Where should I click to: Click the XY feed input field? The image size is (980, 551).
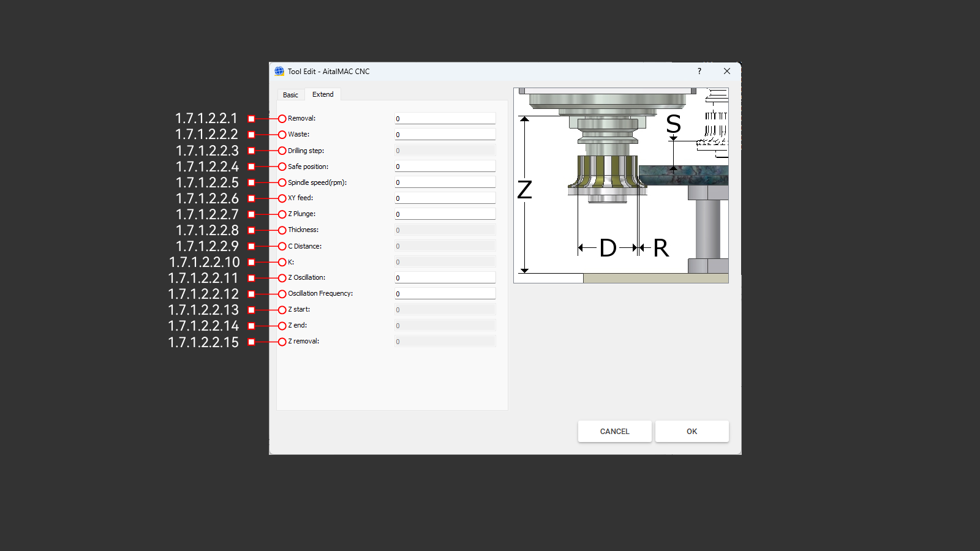pos(445,198)
